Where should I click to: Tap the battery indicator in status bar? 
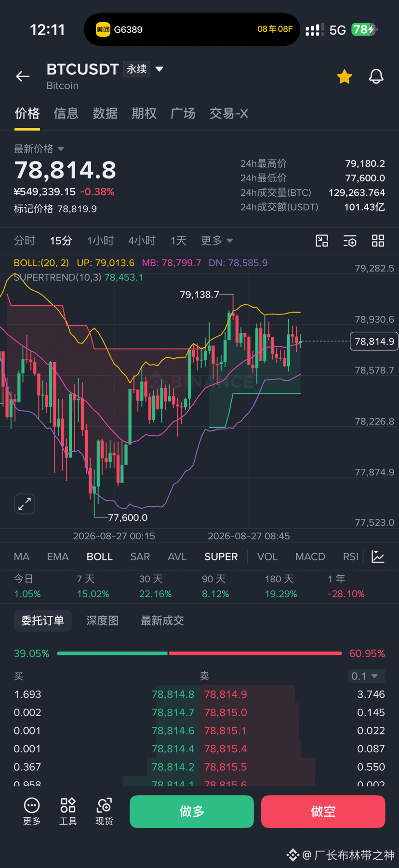point(365,29)
